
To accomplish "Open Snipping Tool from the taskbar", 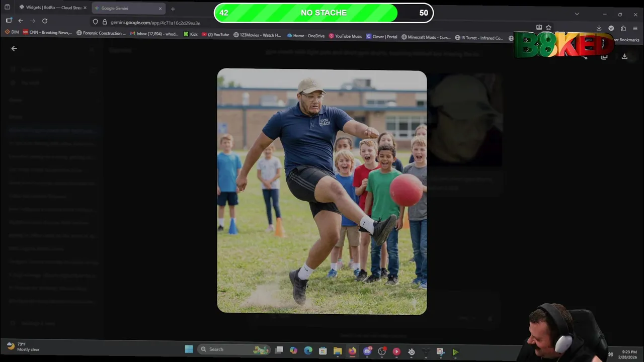I will 440,352.
